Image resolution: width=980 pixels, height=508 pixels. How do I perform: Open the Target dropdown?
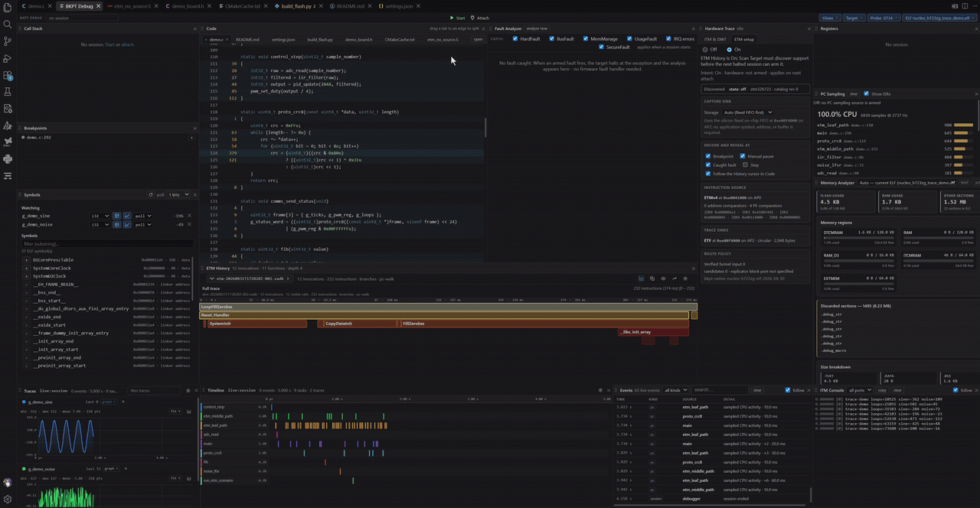(854, 18)
